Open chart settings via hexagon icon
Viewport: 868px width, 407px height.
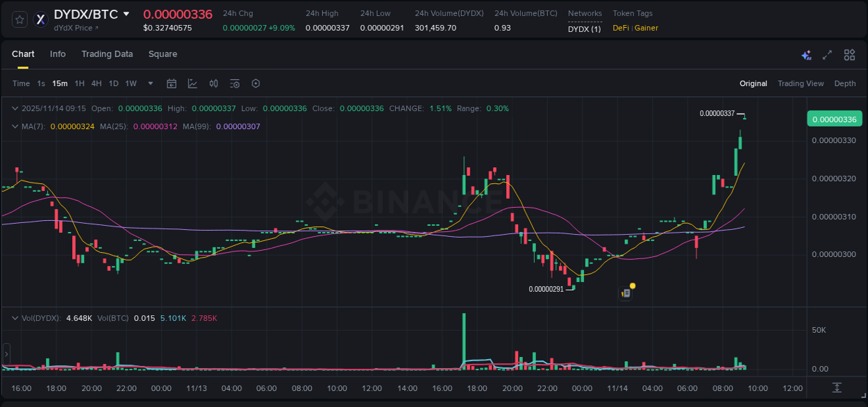256,83
